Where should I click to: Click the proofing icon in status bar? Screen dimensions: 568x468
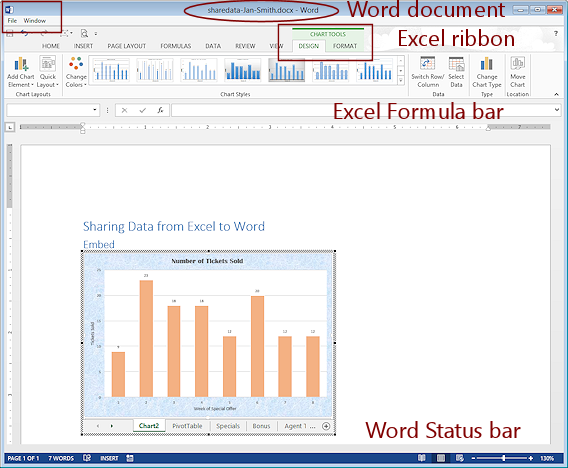coord(87,458)
